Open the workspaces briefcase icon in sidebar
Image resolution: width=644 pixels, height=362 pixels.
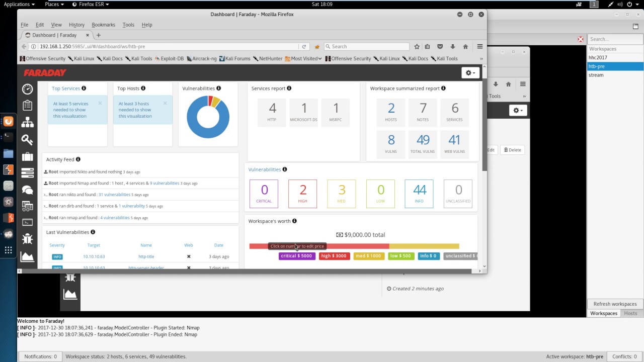tap(27, 156)
